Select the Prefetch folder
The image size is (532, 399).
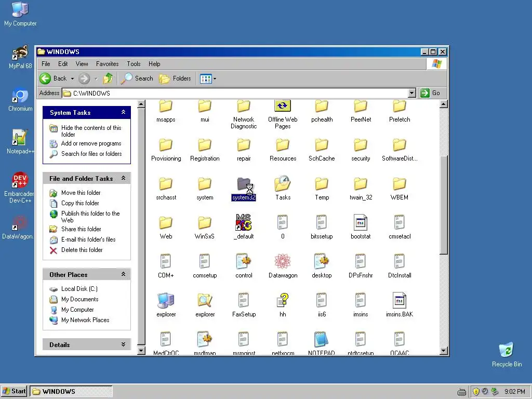point(400,111)
